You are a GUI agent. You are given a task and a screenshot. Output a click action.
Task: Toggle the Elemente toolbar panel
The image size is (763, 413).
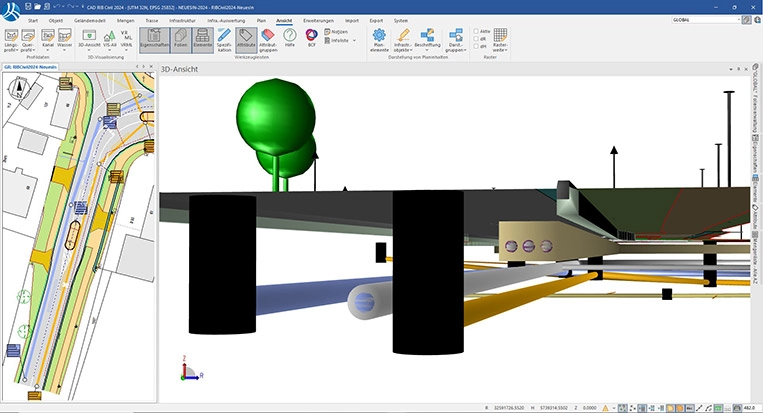pos(202,38)
